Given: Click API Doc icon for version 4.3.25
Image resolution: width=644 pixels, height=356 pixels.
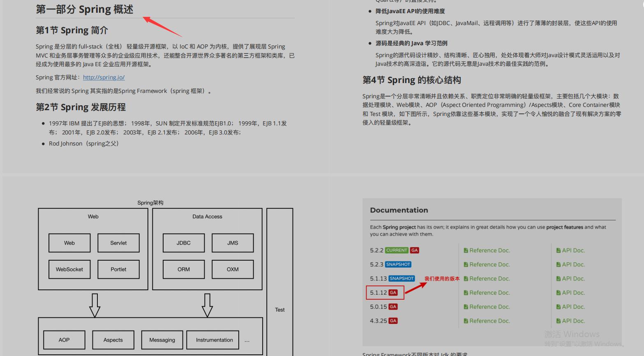Looking at the screenshot, I should point(559,321).
